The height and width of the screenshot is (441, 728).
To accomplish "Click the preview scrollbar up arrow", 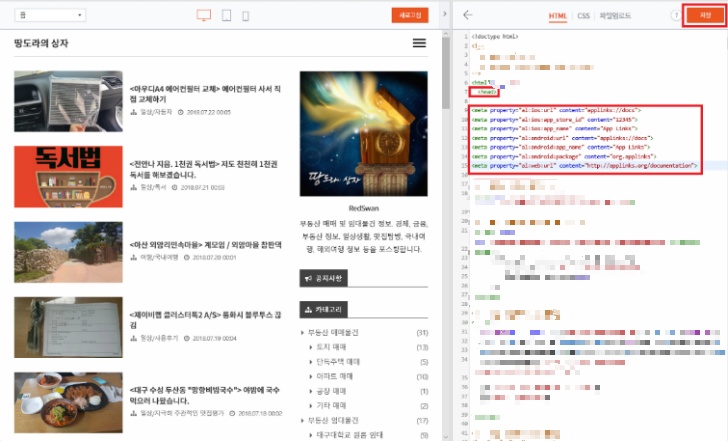I will click(446, 34).
